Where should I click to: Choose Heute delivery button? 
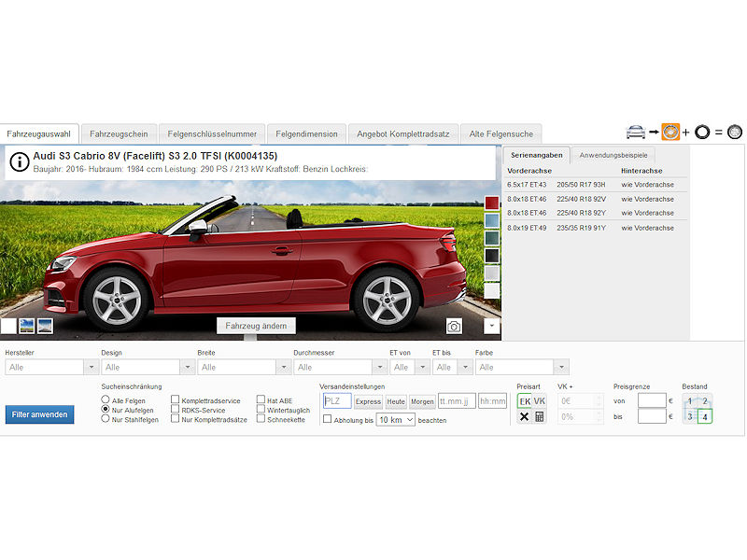[395, 401]
